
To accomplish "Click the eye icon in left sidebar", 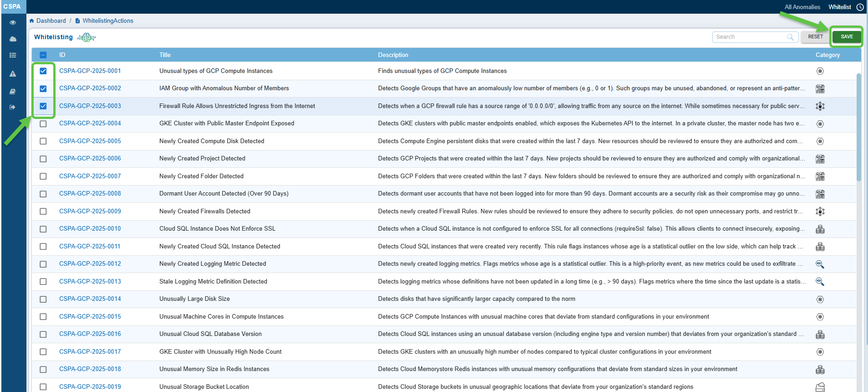I will pyautogui.click(x=13, y=22).
